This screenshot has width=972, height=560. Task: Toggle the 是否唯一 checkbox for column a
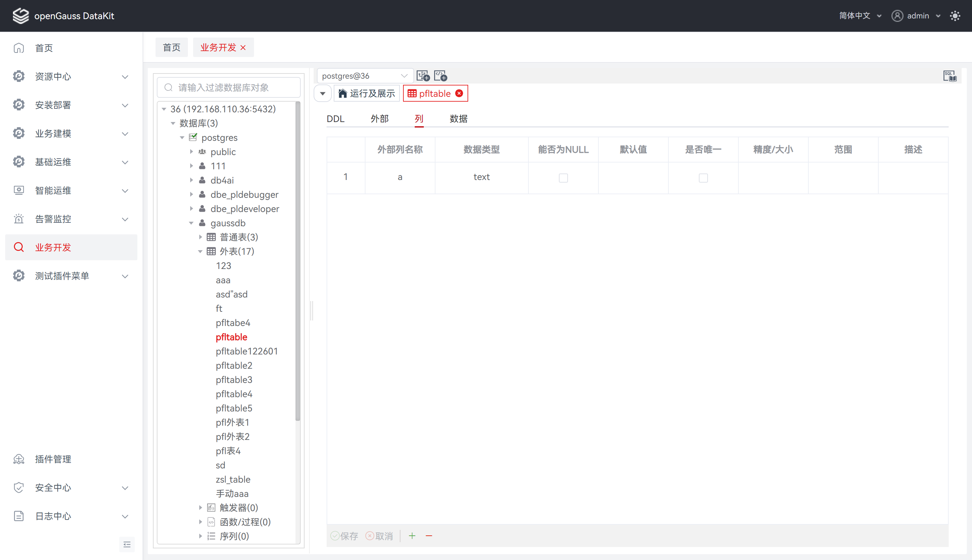703,178
